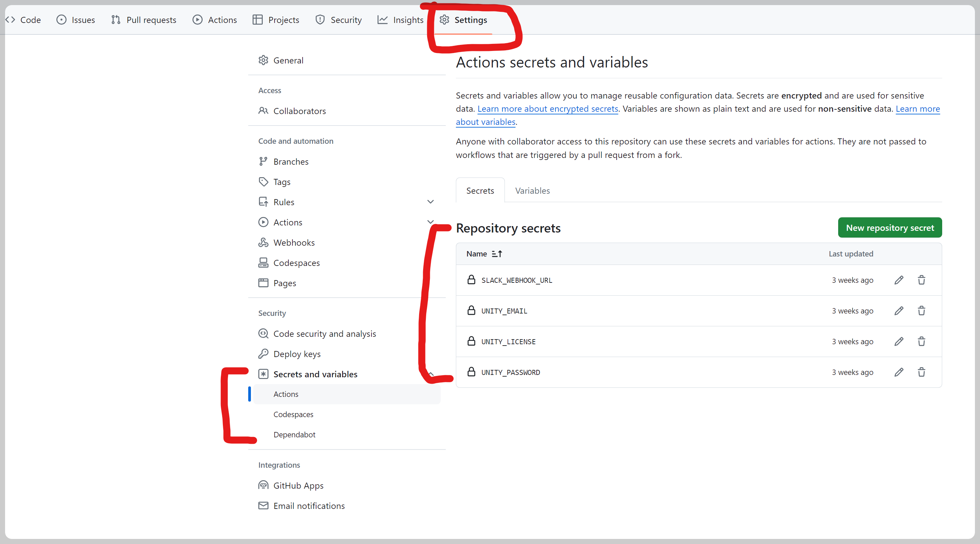Click New repository secret button
980x544 pixels.
(889, 228)
